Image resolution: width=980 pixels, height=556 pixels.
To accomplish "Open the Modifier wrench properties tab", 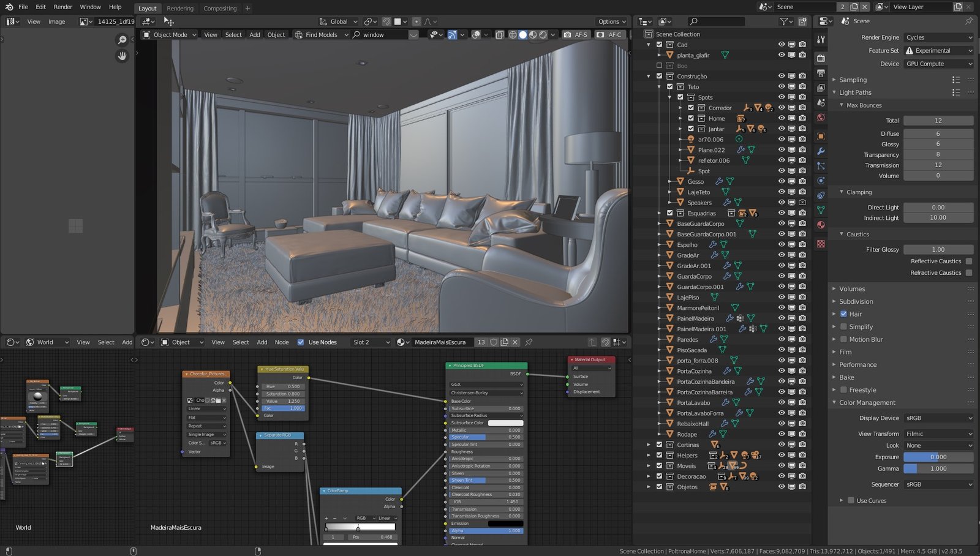I will [x=821, y=151].
